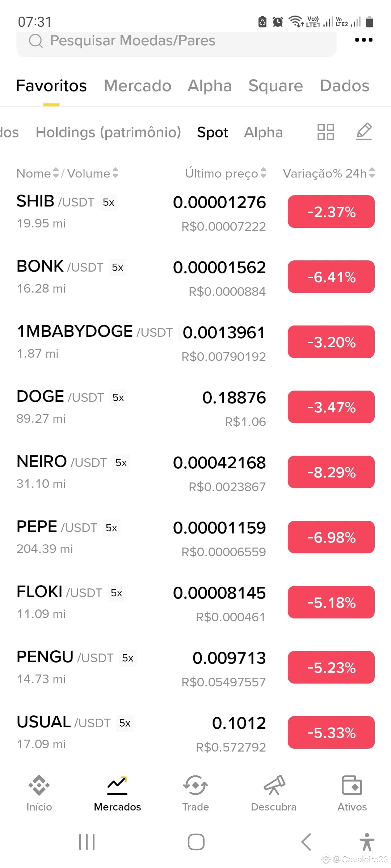Open the three-dot more options menu
The image size is (391, 868).
coord(363,40)
